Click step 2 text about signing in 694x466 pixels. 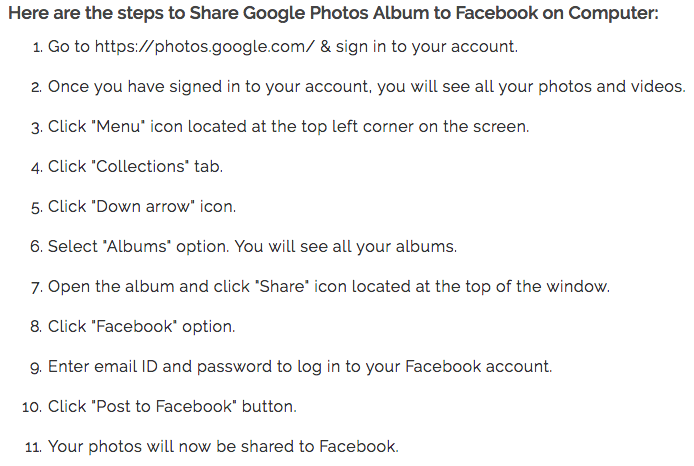coord(366,87)
